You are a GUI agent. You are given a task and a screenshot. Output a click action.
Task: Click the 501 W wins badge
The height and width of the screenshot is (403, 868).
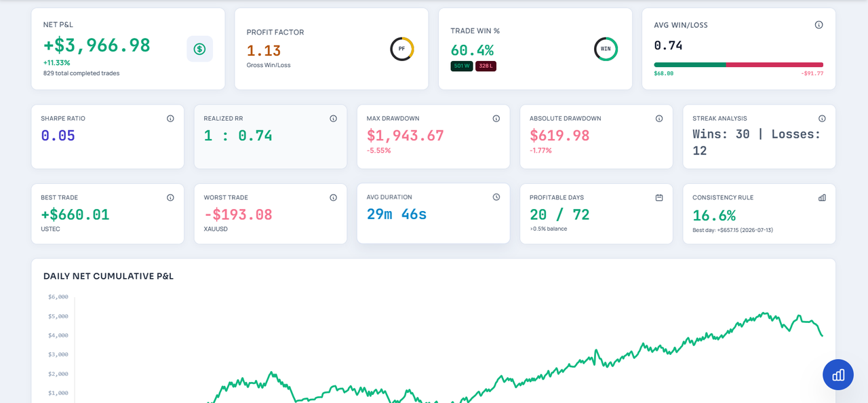coord(462,66)
